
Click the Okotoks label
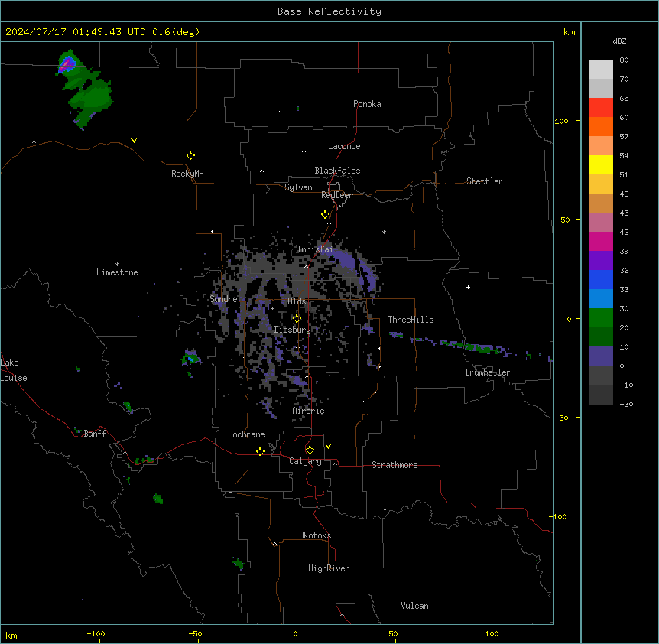tap(315, 535)
